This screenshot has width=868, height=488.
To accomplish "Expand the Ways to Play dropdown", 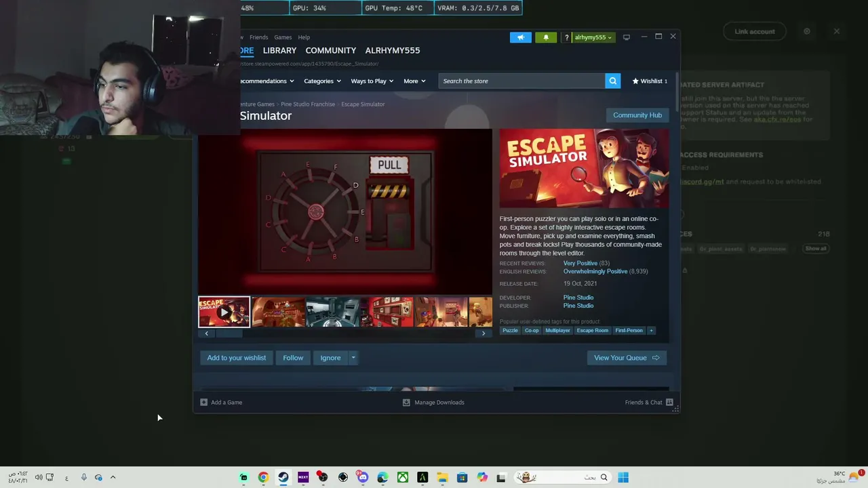I will tap(372, 81).
